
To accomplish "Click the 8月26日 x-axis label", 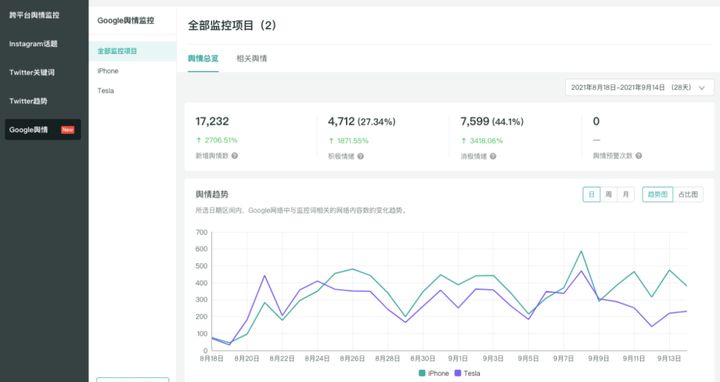I will [x=352, y=359].
